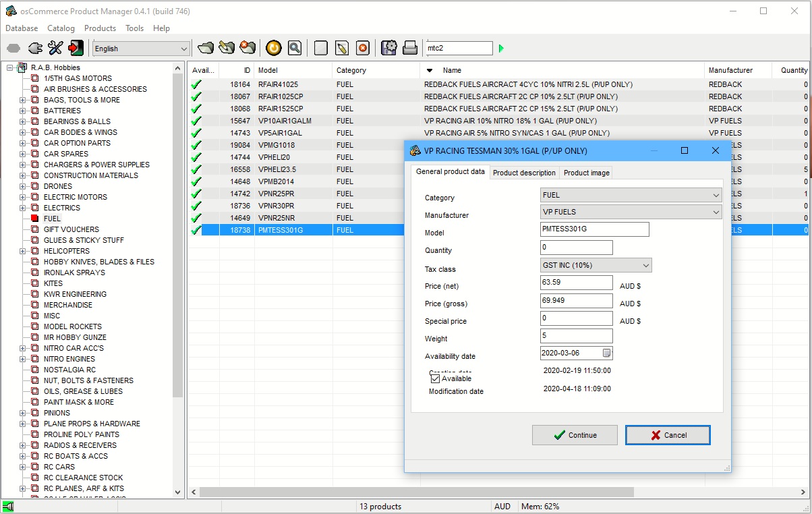Image resolution: width=812 pixels, height=514 pixels.
Task: Switch to the Product description tab
Action: [x=524, y=173]
